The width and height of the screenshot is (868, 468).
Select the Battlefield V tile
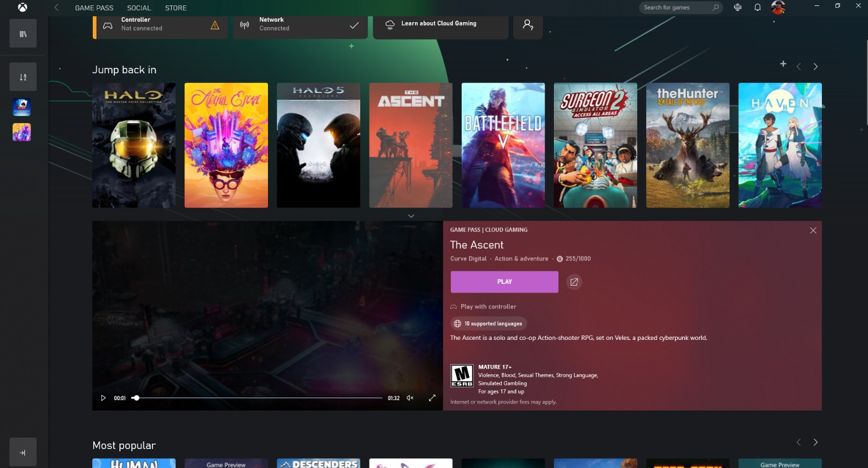click(503, 146)
